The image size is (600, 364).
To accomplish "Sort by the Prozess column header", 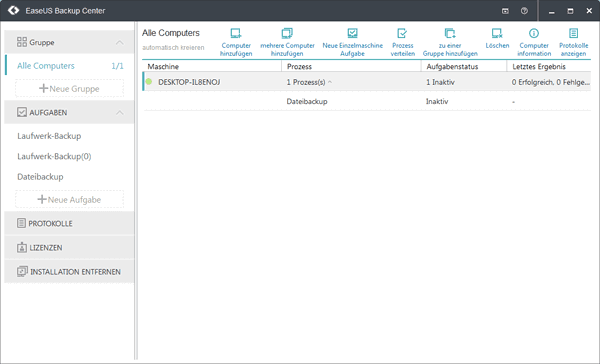I will [351, 67].
